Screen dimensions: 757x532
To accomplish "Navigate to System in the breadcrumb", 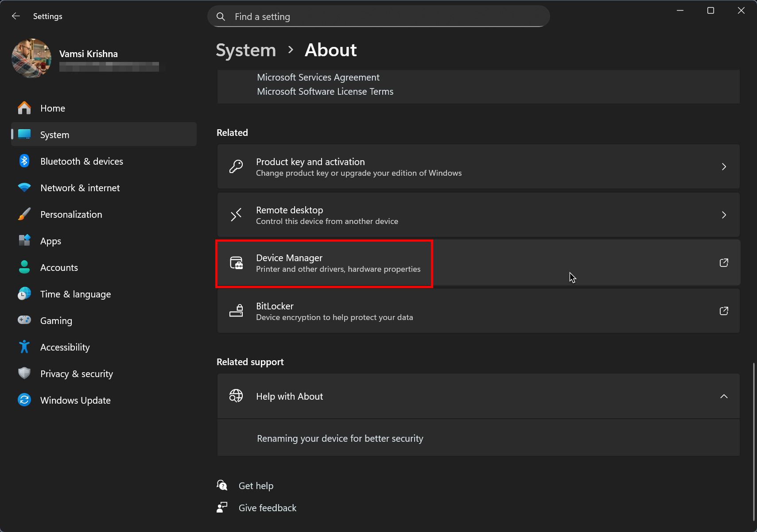I will [x=246, y=50].
